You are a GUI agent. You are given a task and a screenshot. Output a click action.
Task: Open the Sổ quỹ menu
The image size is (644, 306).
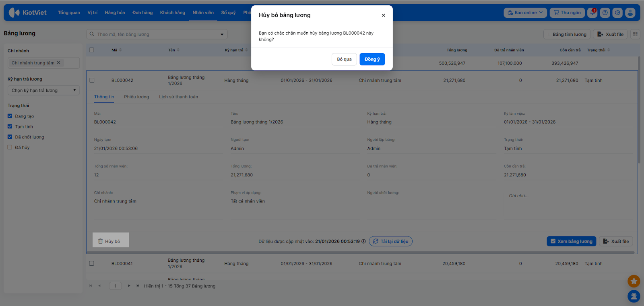coord(228,12)
